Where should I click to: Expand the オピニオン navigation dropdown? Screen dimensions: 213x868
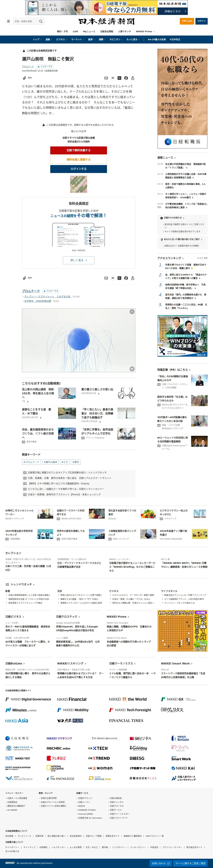tap(116, 39)
